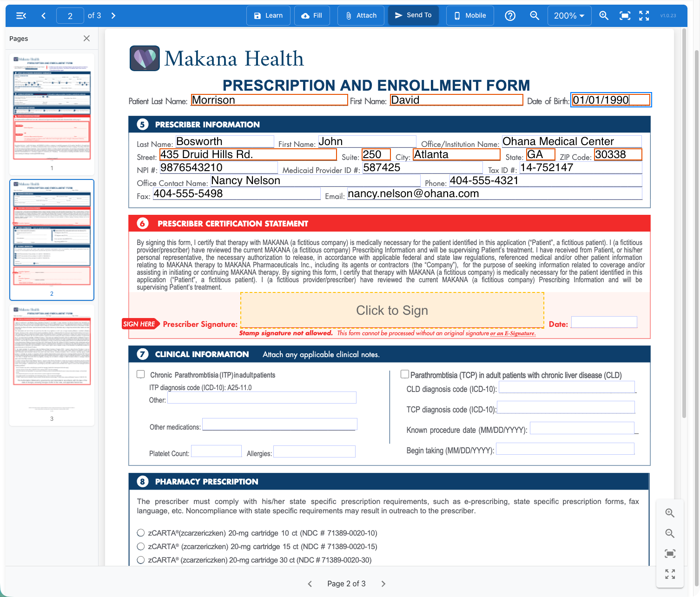Click the ZIP Code field
Image resolution: width=700 pixels, height=597 pixels.
point(618,154)
